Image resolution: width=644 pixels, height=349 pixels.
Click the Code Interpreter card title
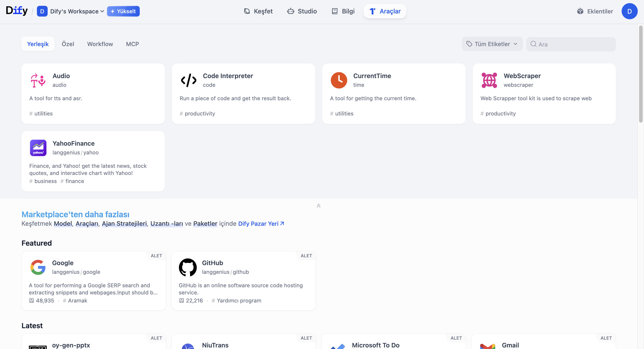point(228,76)
